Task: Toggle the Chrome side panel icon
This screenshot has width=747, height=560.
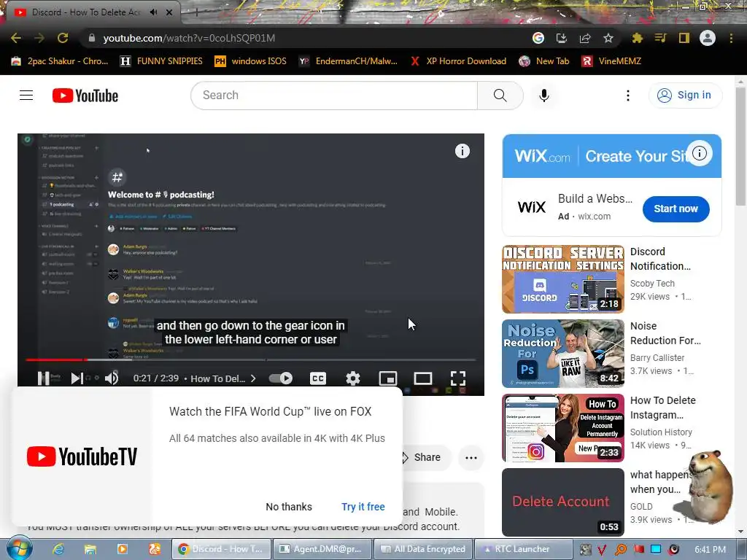Action: [x=684, y=38]
